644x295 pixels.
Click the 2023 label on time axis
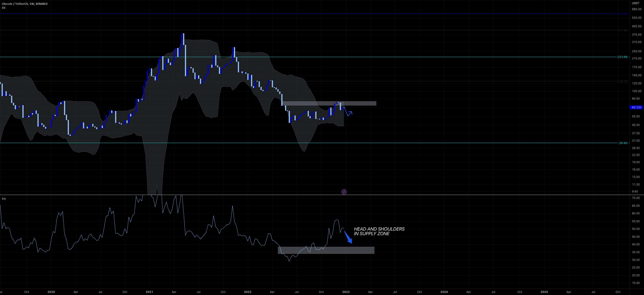[346, 292]
